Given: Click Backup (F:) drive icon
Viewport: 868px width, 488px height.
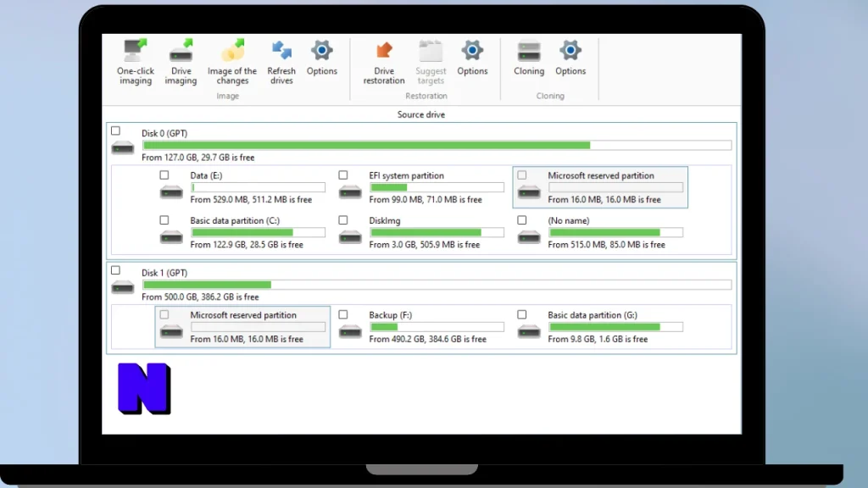Looking at the screenshot, I should pyautogui.click(x=350, y=331).
